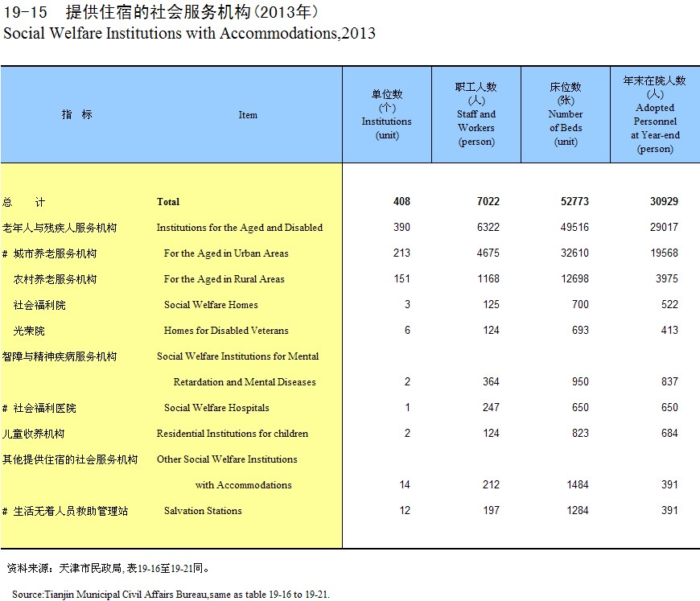The width and height of the screenshot is (700, 601).
Task: Select the 'Social Welfare Homes' row label
Action: (x=211, y=305)
